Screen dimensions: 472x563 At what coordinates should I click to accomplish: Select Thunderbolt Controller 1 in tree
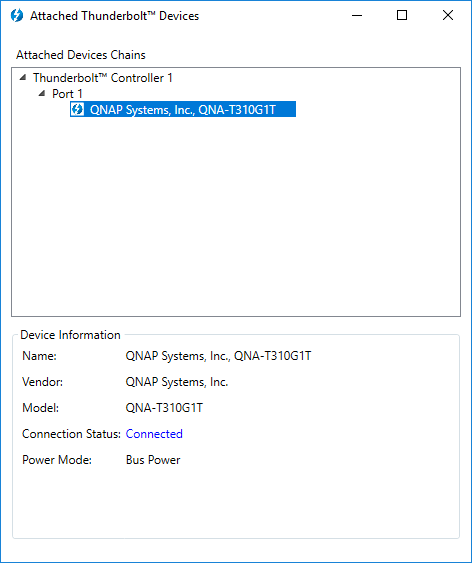[x=103, y=78]
